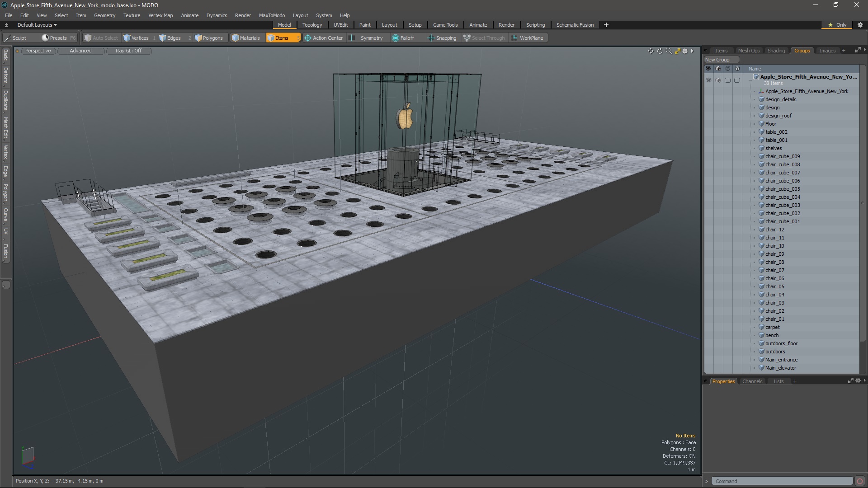This screenshot has width=868, height=488.
Task: Add a new tab beside Images
Action: (843, 51)
